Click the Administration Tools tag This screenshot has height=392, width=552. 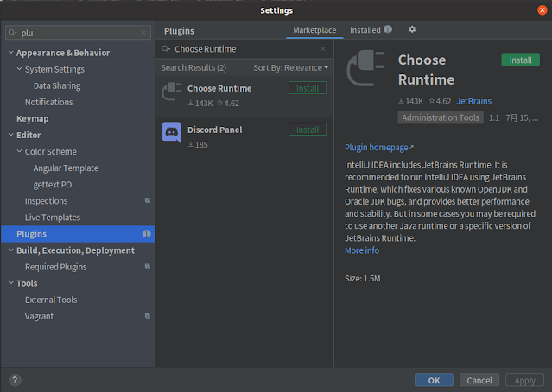pyautogui.click(x=440, y=117)
